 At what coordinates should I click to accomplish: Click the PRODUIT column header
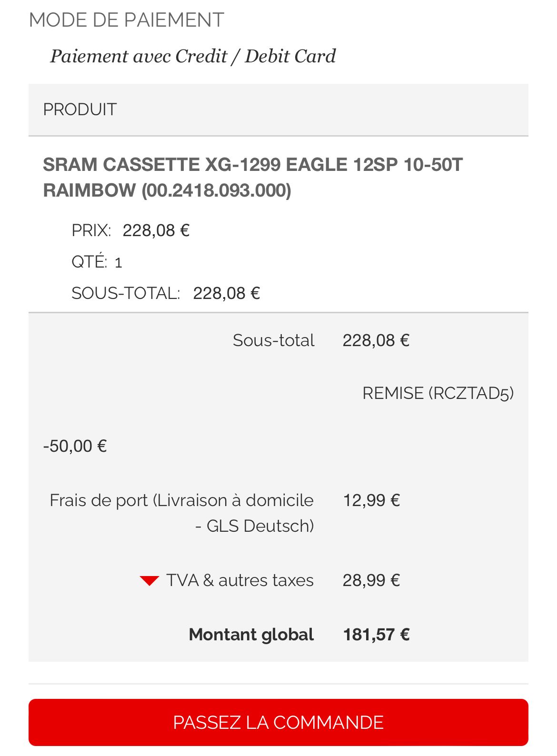point(80,109)
